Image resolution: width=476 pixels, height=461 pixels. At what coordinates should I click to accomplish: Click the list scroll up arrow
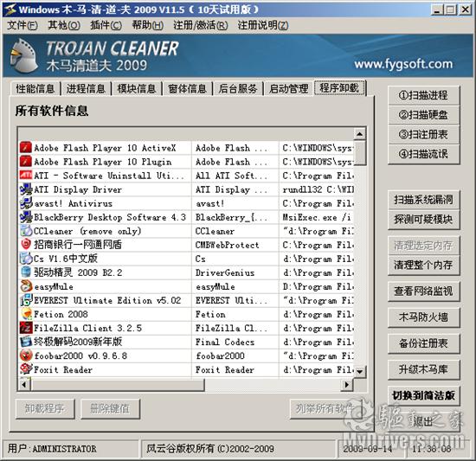360,134
